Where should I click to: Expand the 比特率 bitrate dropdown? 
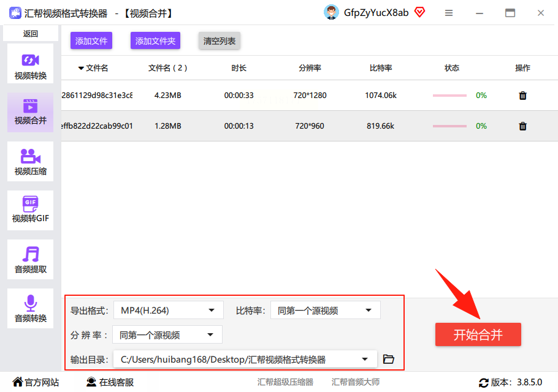tap(325, 311)
